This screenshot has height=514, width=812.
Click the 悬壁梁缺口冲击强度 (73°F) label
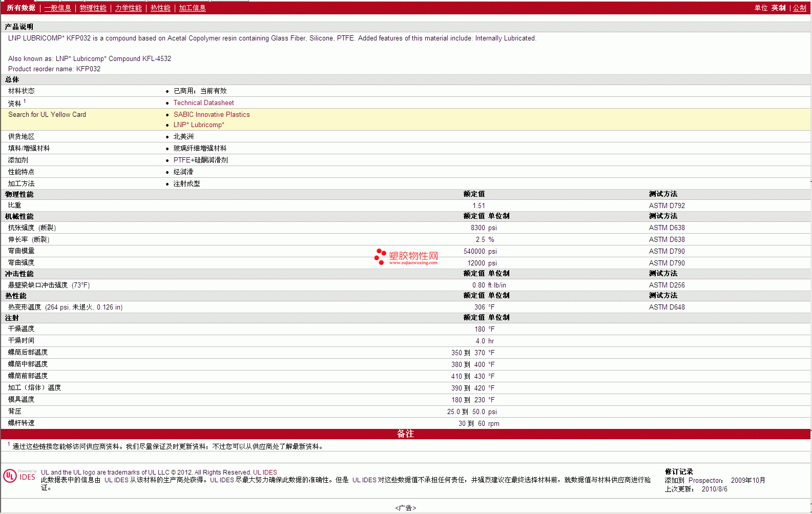[x=49, y=285]
